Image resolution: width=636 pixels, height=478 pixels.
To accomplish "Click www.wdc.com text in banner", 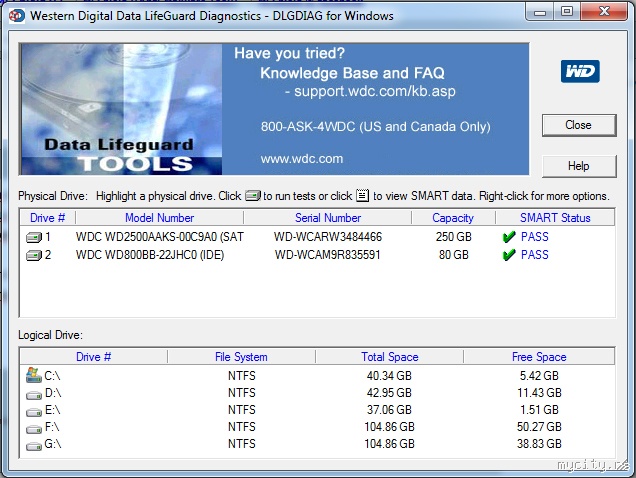I will (x=302, y=159).
